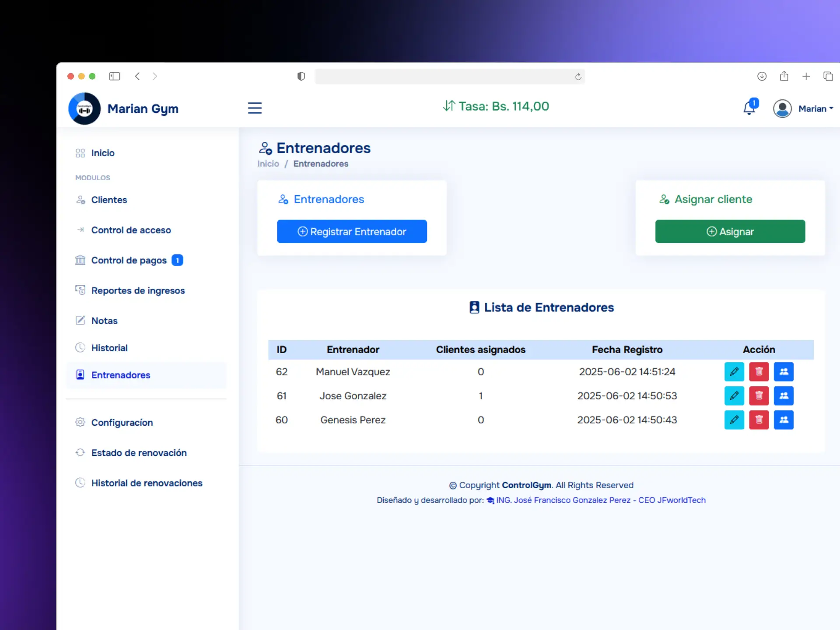Click date 2025-06-02 14:50:43
Viewport: 840px width, 630px height.
click(x=627, y=420)
